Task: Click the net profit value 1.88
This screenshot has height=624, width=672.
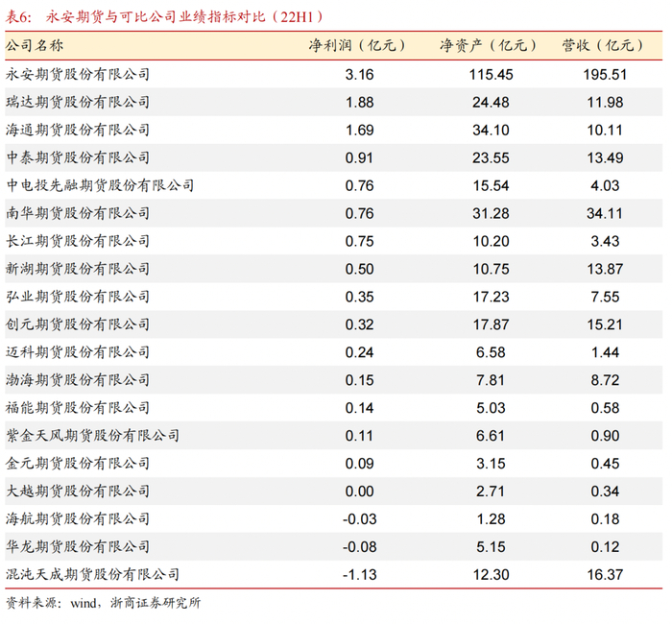Action: point(360,103)
